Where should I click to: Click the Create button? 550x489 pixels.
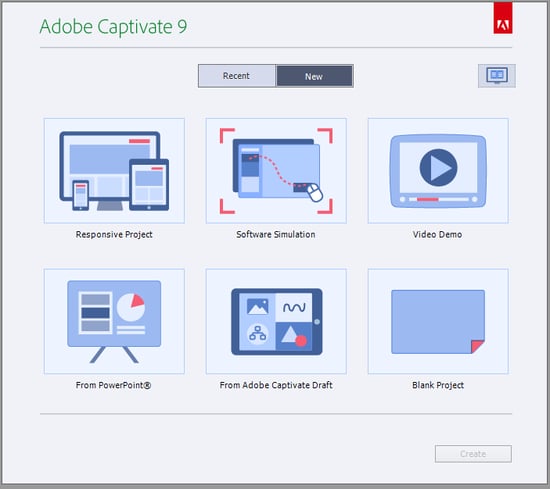point(473,454)
